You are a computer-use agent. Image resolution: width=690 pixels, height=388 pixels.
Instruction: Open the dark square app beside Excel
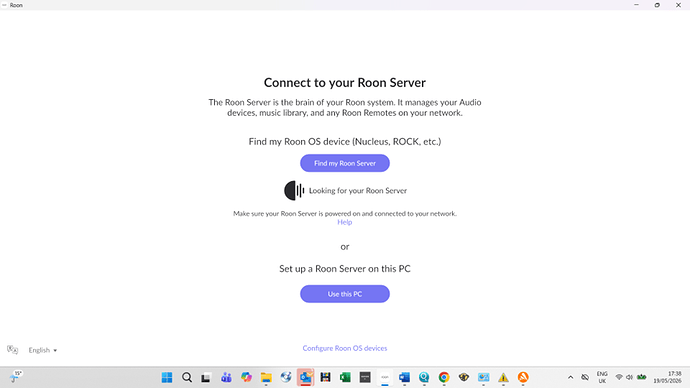[x=365, y=377]
